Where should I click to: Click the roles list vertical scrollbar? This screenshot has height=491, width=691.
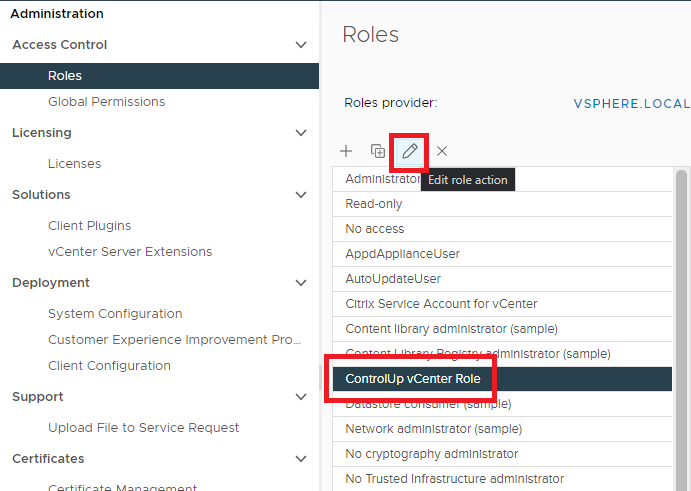click(x=682, y=300)
